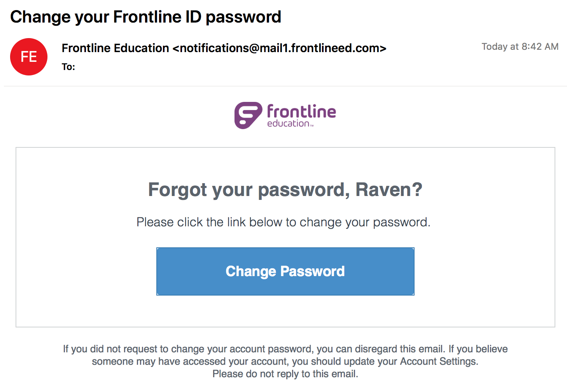Click the purple Frontline speech-bubble logo icon
567x392 pixels.
pyautogui.click(x=248, y=115)
